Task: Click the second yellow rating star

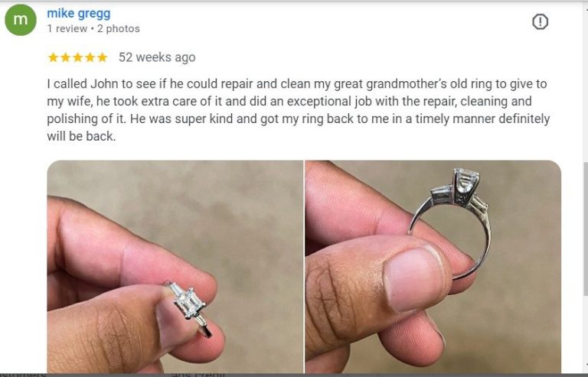Action: [65, 57]
